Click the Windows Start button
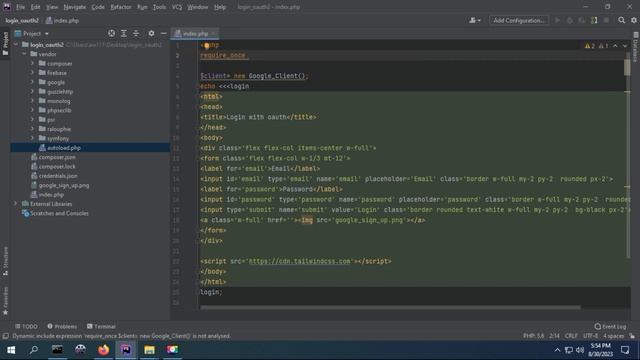Screen dimensions: 640x360 (11, 350)
